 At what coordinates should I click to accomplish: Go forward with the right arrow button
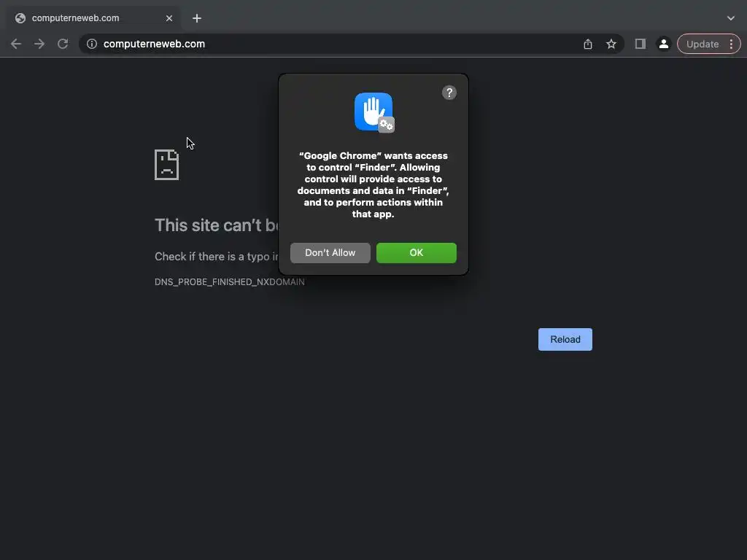coord(39,44)
